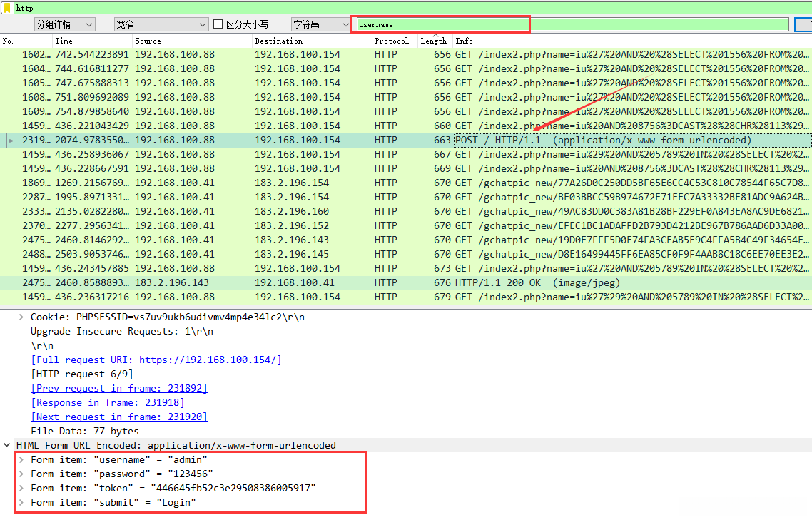Click the HTTP request 6/9 line
The image size is (812, 520).
click(x=82, y=374)
